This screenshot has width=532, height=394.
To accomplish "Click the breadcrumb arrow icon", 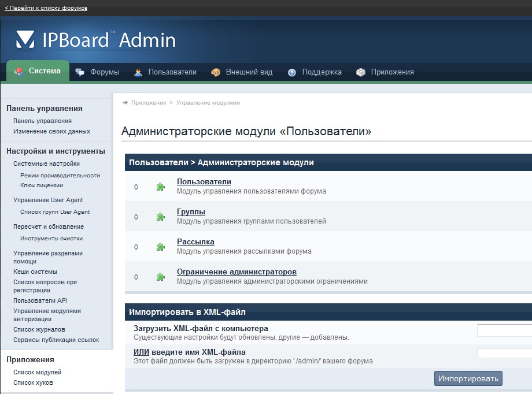I will point(125,102).
